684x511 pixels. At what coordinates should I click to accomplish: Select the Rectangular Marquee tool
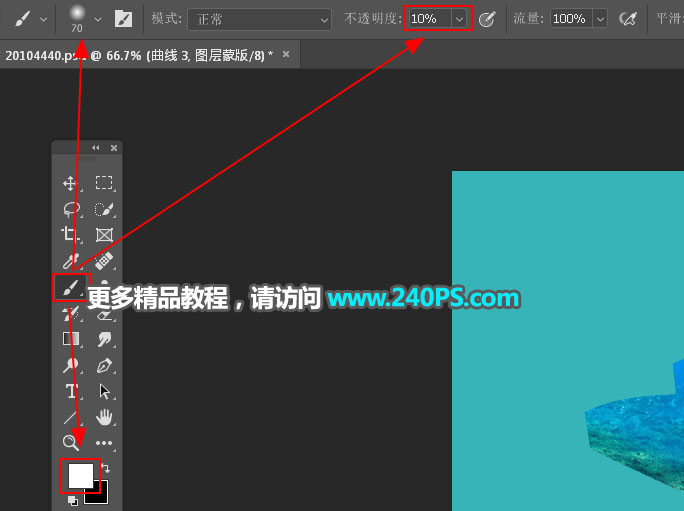[x=104, y=183]
